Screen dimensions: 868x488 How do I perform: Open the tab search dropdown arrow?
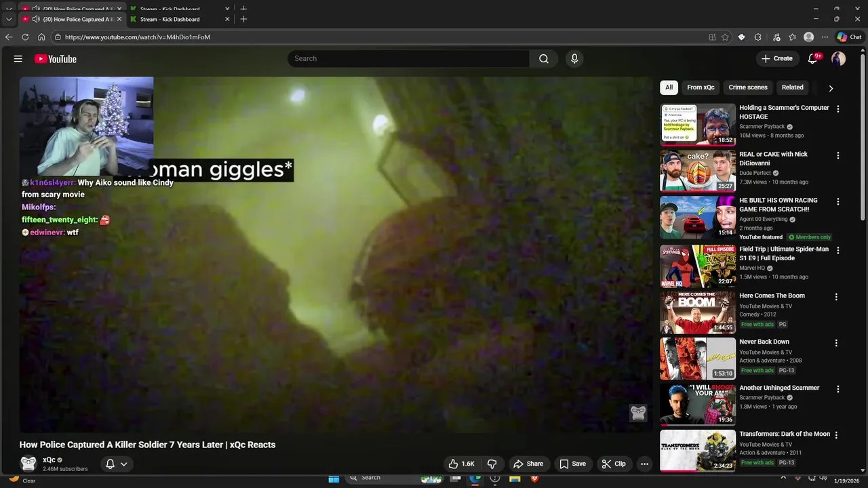tap(9, 20)
